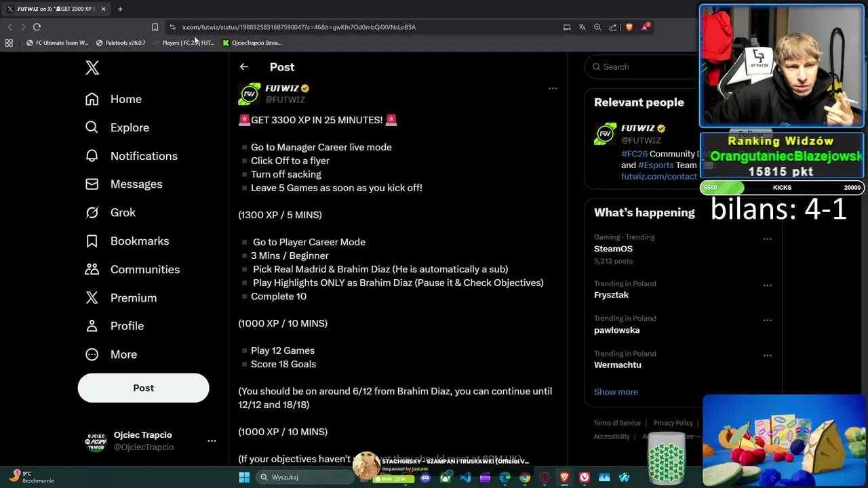Click the address bar URL
Viewport: 868px width, 488px height.
299,27
